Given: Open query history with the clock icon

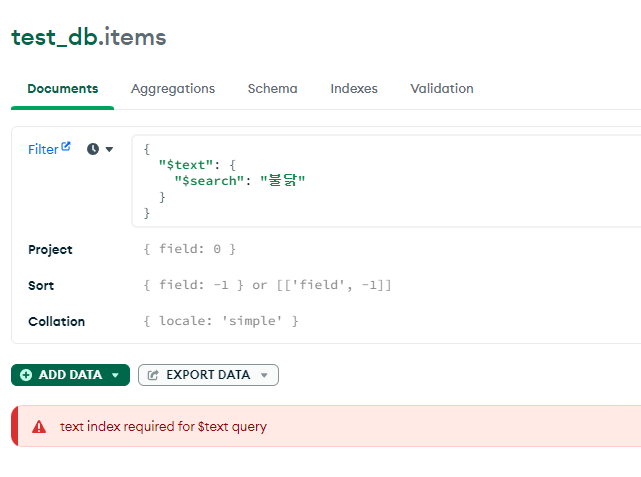Looking at the screenshot, I should 93,149.
